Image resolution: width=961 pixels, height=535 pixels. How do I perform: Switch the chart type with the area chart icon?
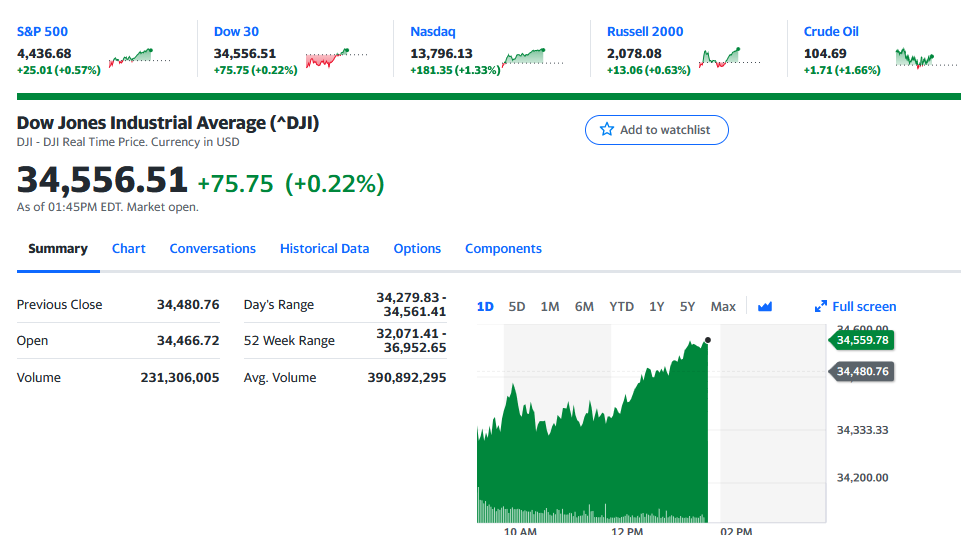(764, 306)
